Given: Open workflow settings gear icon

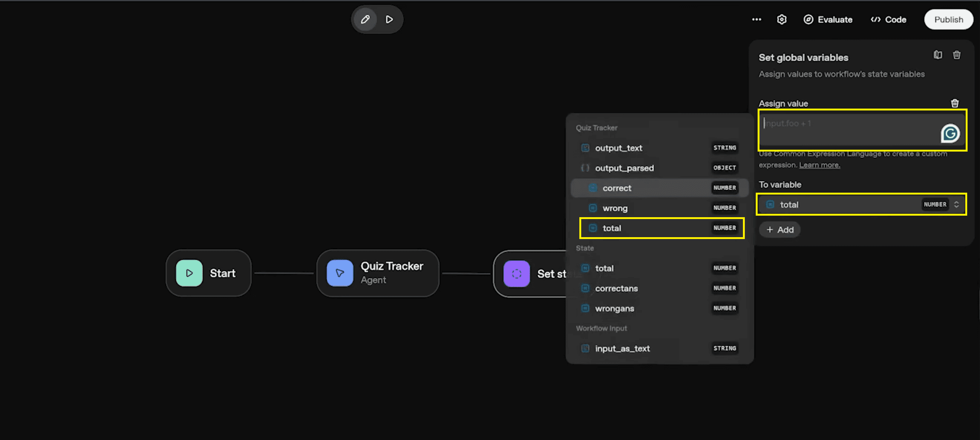Looking at the screenshot, I should 781,19.
